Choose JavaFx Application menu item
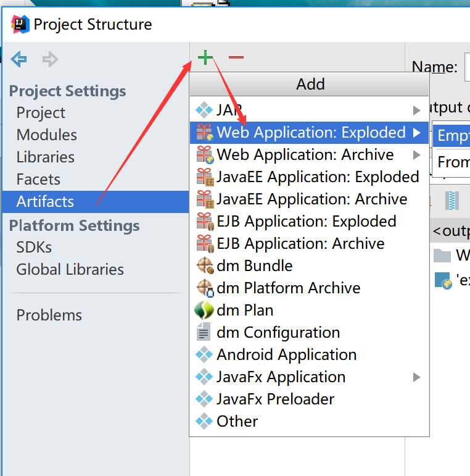The height and width of the screenshot is (476, 470). pos(309,377)
